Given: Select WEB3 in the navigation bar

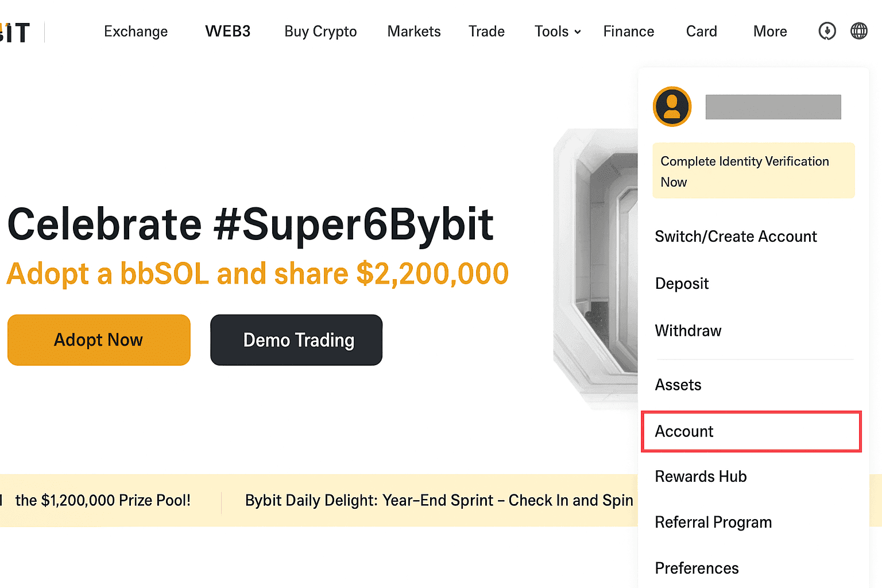Looking at the screenshot, I should click(228, 32).
